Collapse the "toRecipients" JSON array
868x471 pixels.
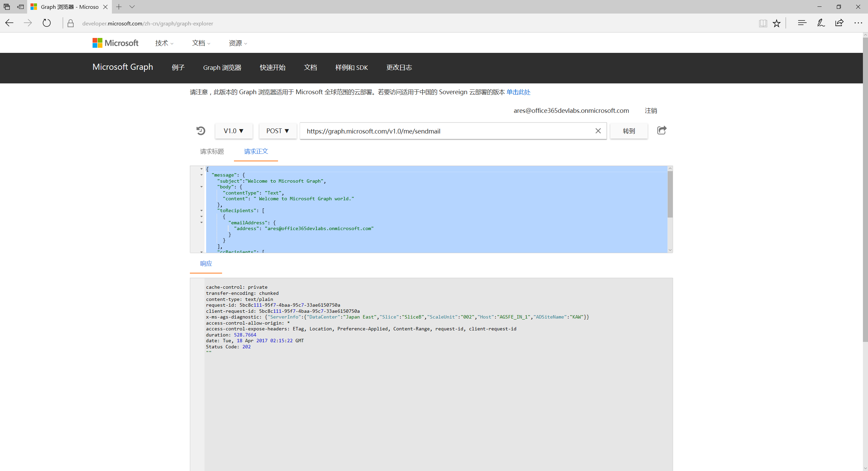coord(201,210)
